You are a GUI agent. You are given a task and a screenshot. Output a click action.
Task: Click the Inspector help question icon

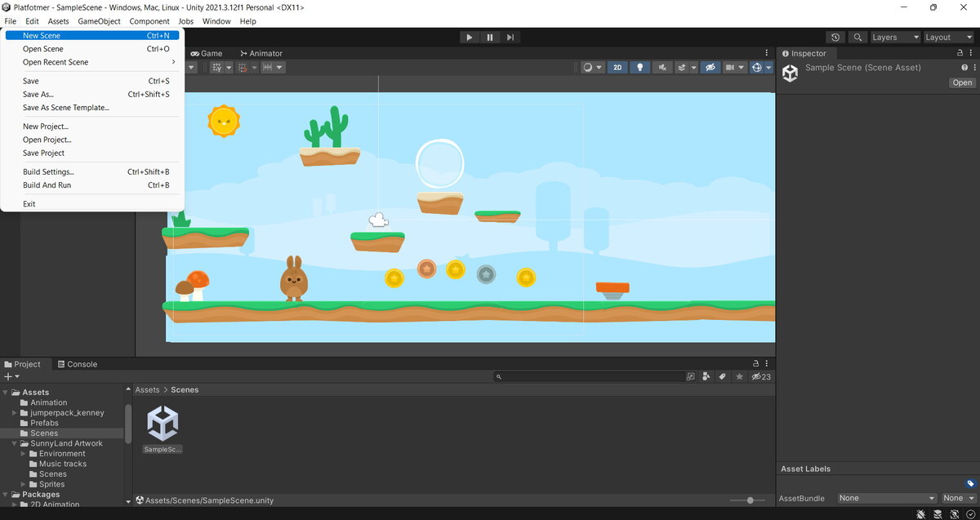pyautogui.click(x=964, y=68)
